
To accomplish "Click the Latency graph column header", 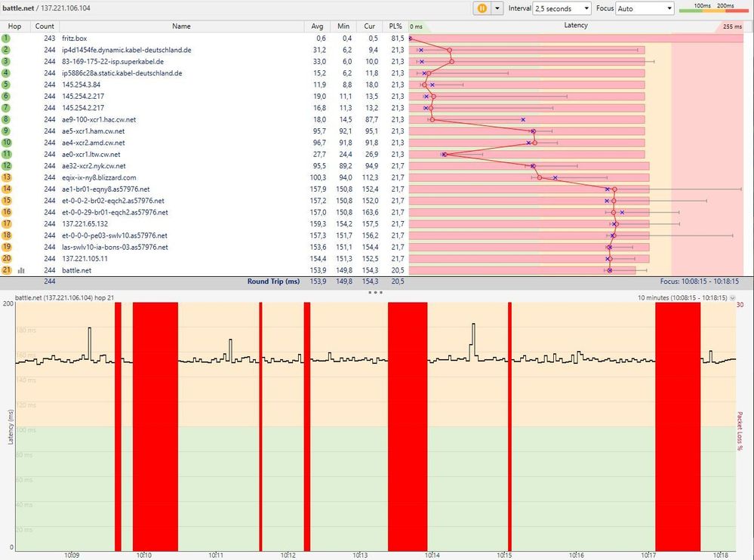I will click(x=576, y=26).
